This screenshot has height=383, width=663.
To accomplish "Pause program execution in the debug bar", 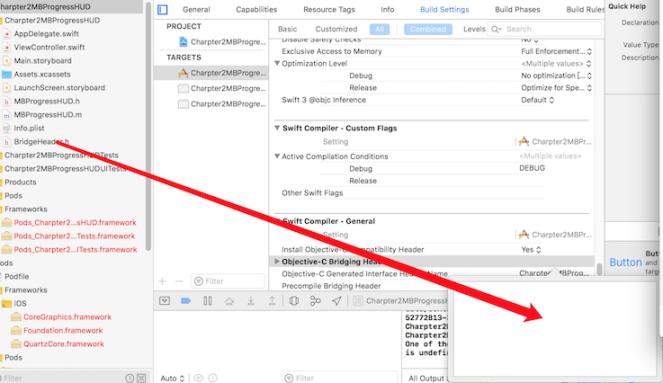I will point(208,301).
